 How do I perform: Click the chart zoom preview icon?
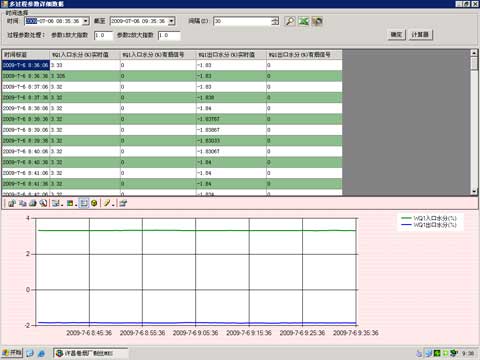[43, 203]
